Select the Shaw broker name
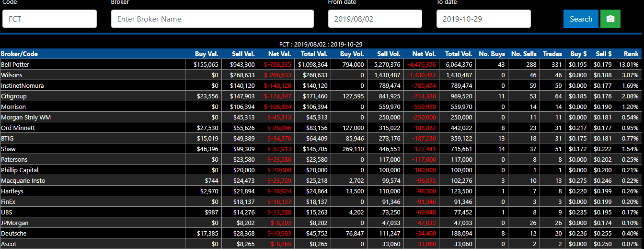 8,149
